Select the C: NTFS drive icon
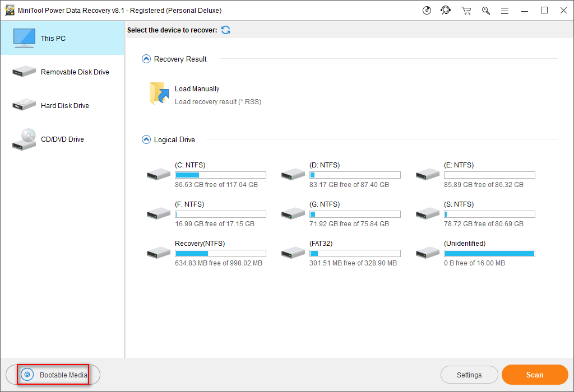Screen dimensions: 574x392 coord(159,174)
